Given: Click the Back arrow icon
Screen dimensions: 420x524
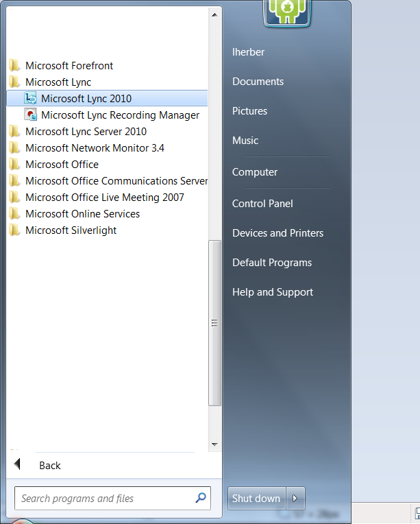Looking at the screenshot, I should click(x=17, y=464).
